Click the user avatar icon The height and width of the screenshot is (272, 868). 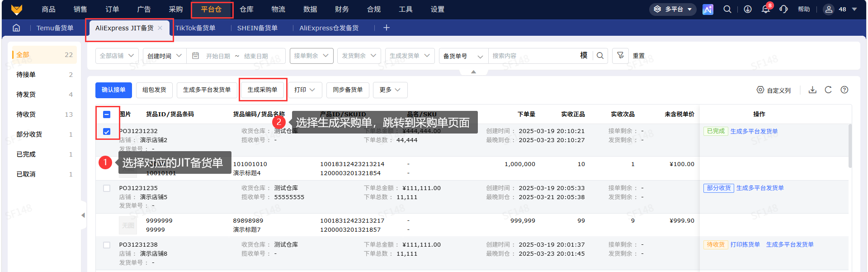point(829,9)
